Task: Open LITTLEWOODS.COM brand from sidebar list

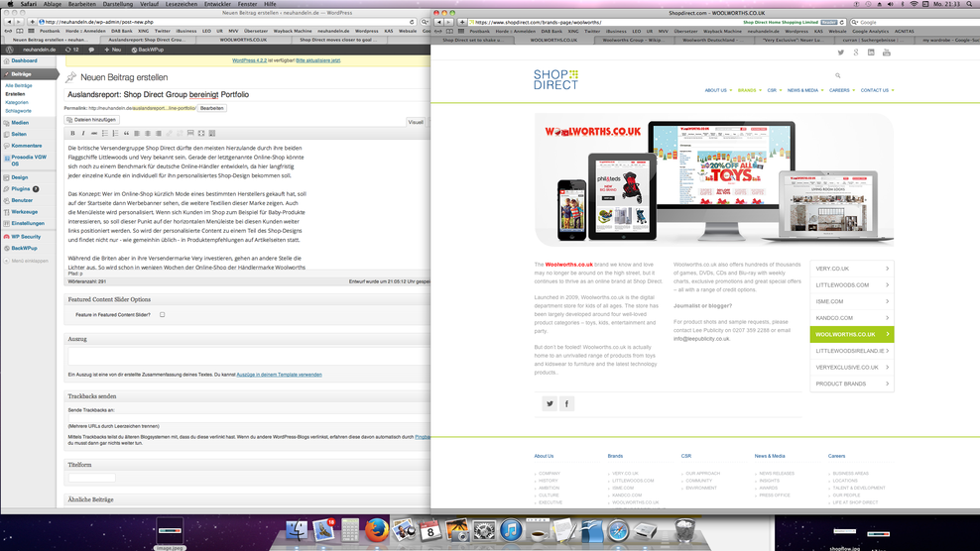Action: [x=852, y=284]
